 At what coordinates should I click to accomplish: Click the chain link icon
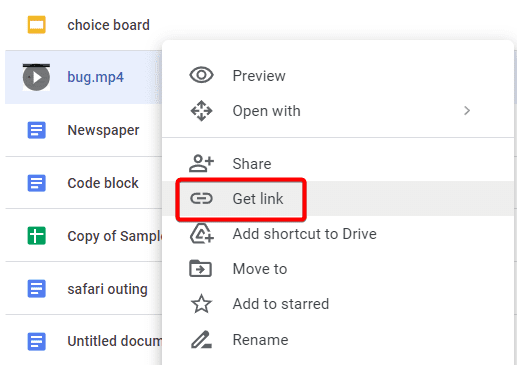pyautogui.click(x=201, y=199)
